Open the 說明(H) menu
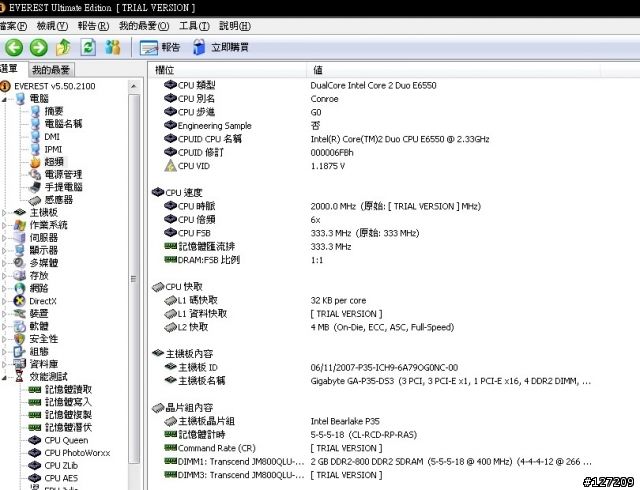Image resolution: width=640 pixels, height=490 pixels. [x=235, y=26]
